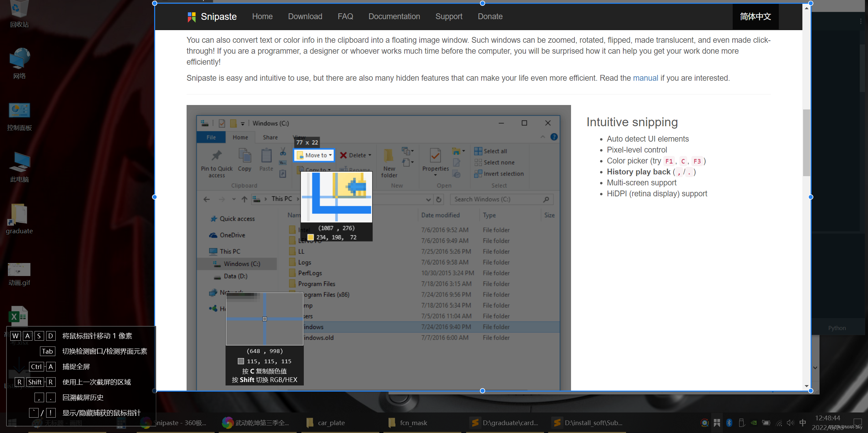Image resolution: width=868 pixels, height=433 pixels.
Task: Toggle RGB/HEX color format display
Action: (265, 379)
